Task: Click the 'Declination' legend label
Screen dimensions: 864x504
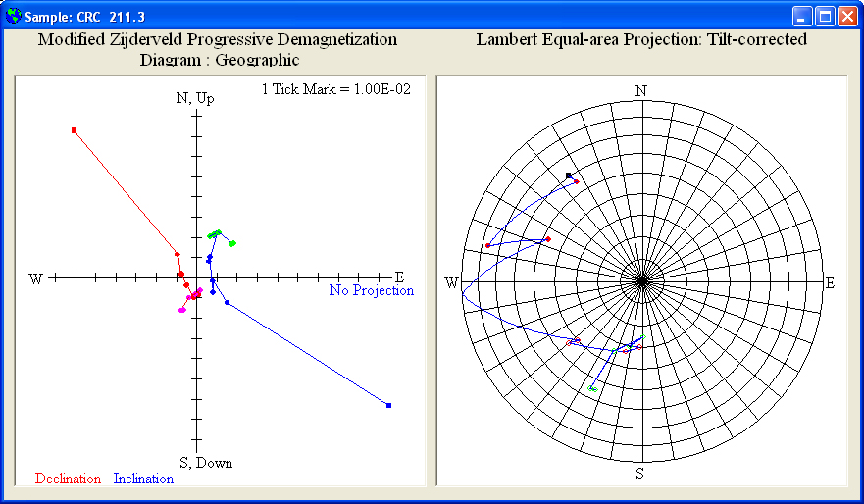Action: 68,479
